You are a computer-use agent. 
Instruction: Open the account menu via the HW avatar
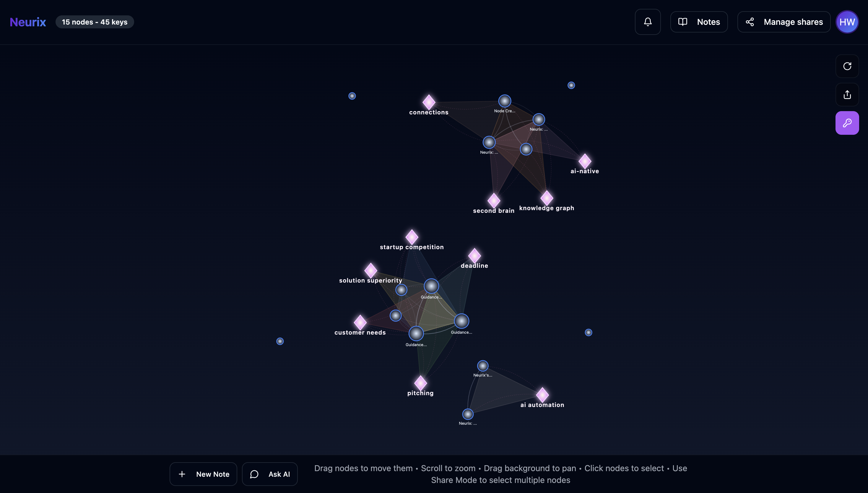(x=847, y=22)
